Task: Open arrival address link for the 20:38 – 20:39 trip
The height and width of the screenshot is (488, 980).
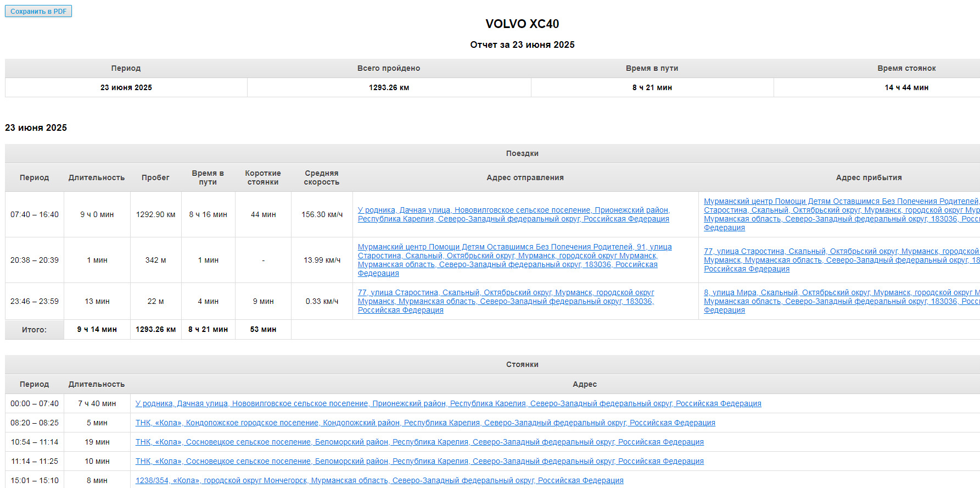Action: 842,260
